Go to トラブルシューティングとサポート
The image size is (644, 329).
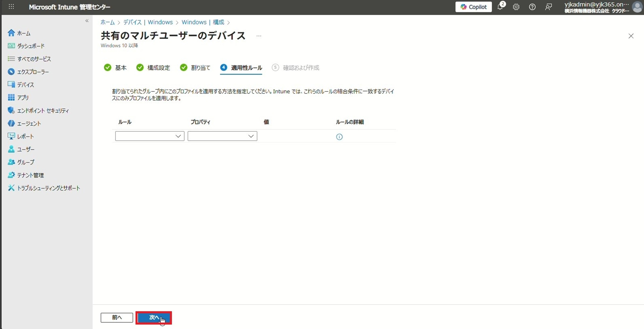48,188
